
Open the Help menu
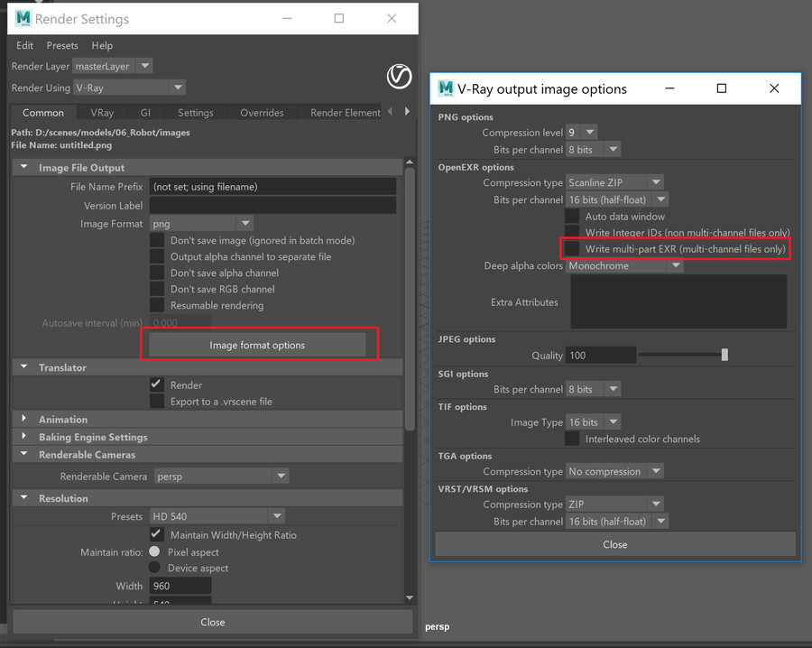click(x=102, y=46)
